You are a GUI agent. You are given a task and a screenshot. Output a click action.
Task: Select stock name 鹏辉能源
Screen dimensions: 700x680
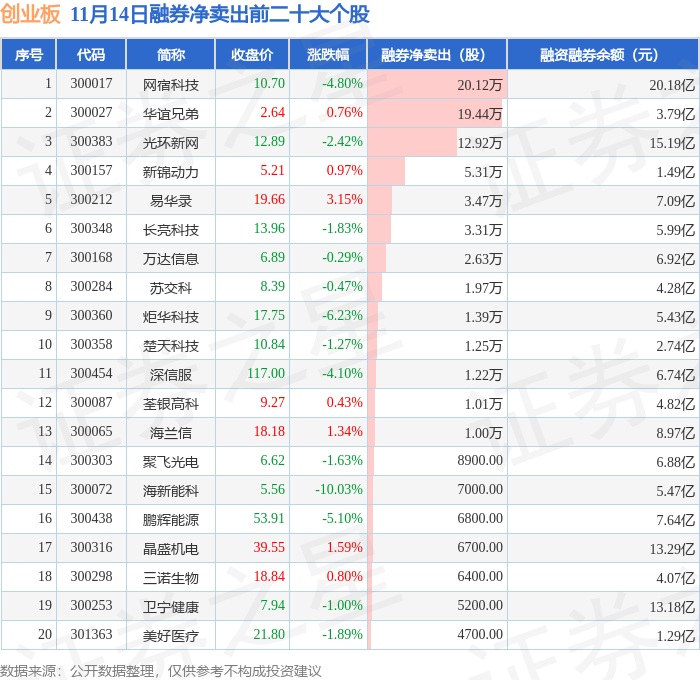click(171, 520)
